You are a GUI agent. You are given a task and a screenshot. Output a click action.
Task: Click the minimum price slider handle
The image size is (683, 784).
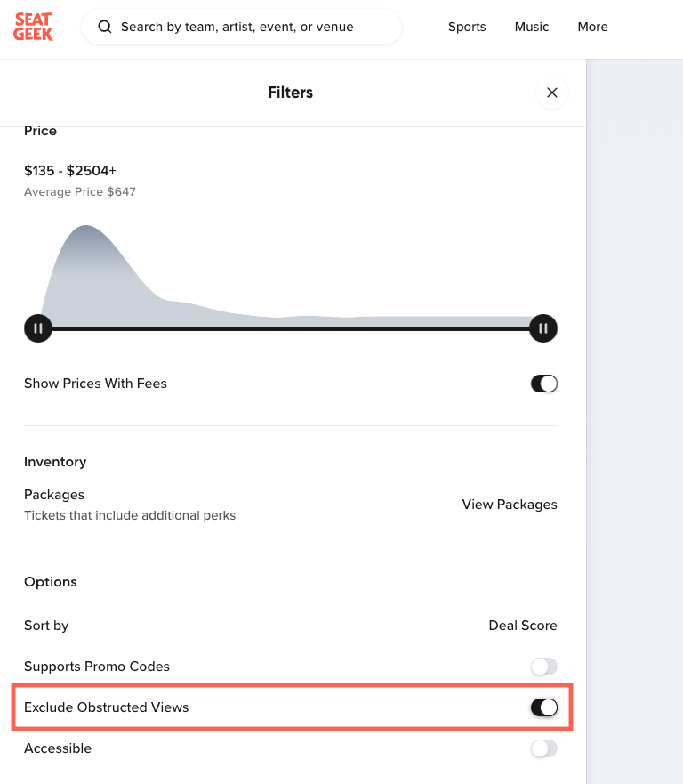[x=38, y=328]
